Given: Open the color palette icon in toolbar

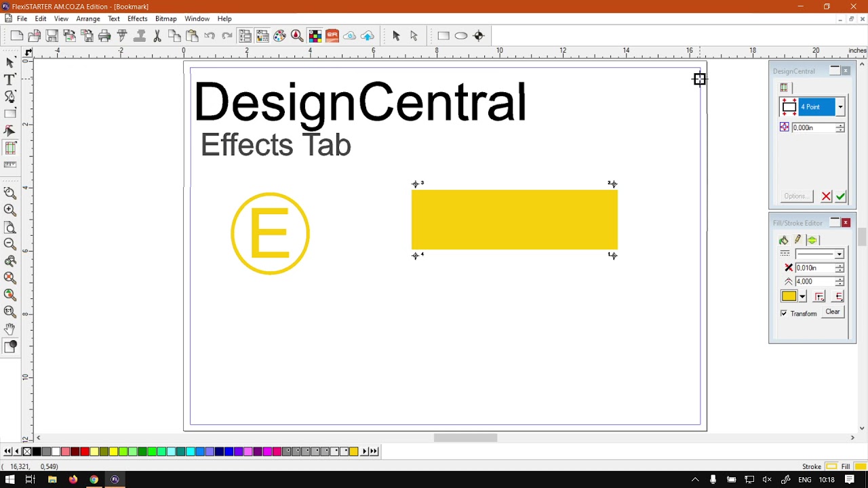Looking at the screenshot, I should tap(280, 36).
